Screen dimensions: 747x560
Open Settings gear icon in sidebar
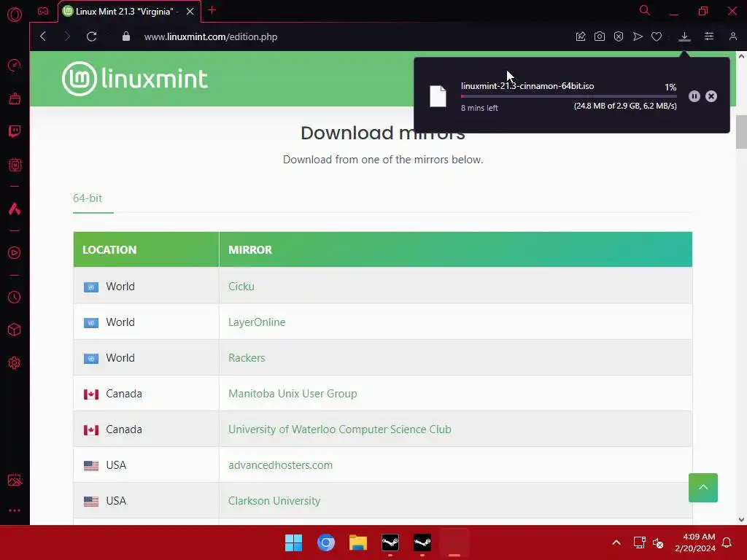coord(15,363)
